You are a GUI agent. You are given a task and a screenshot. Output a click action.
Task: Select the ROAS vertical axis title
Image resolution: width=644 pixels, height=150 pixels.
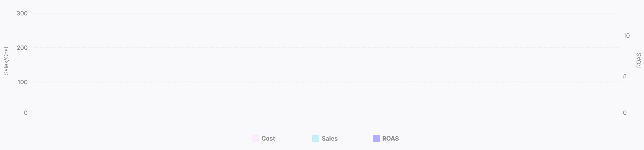639,60
